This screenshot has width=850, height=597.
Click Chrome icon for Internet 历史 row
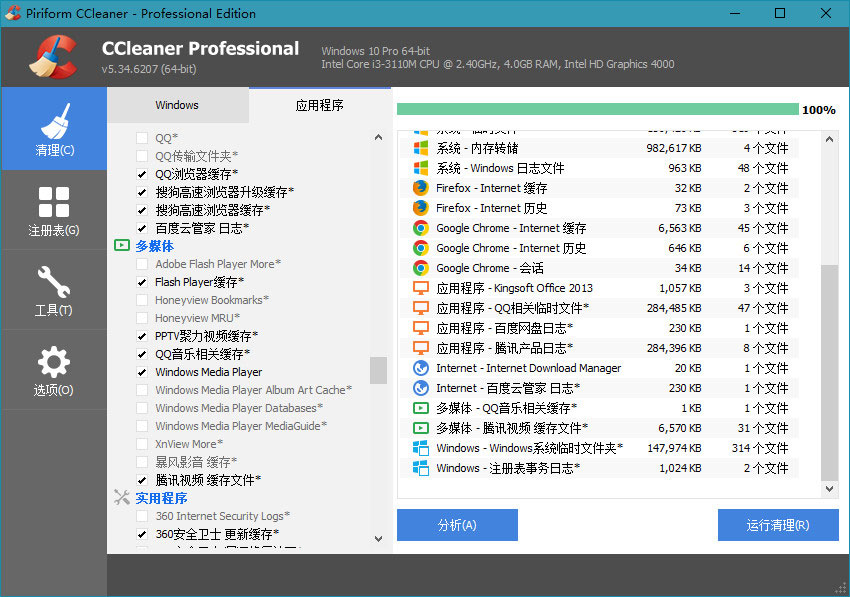coord(421,248)
